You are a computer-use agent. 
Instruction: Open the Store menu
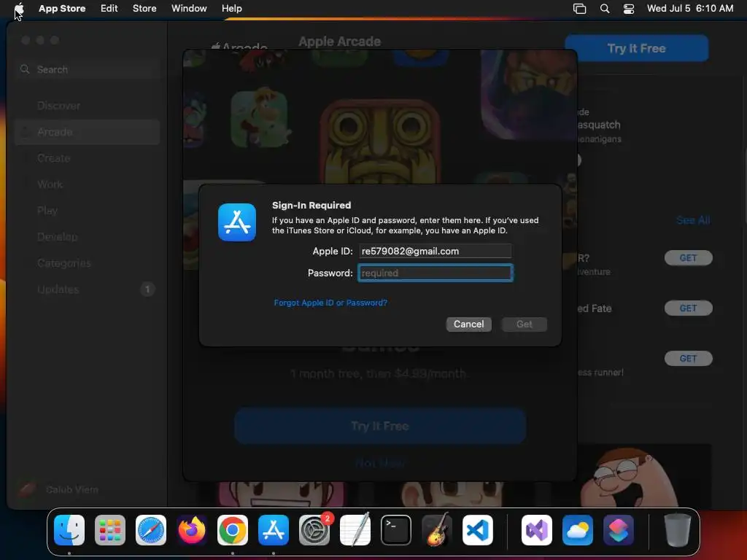click(x=144, y=8)
